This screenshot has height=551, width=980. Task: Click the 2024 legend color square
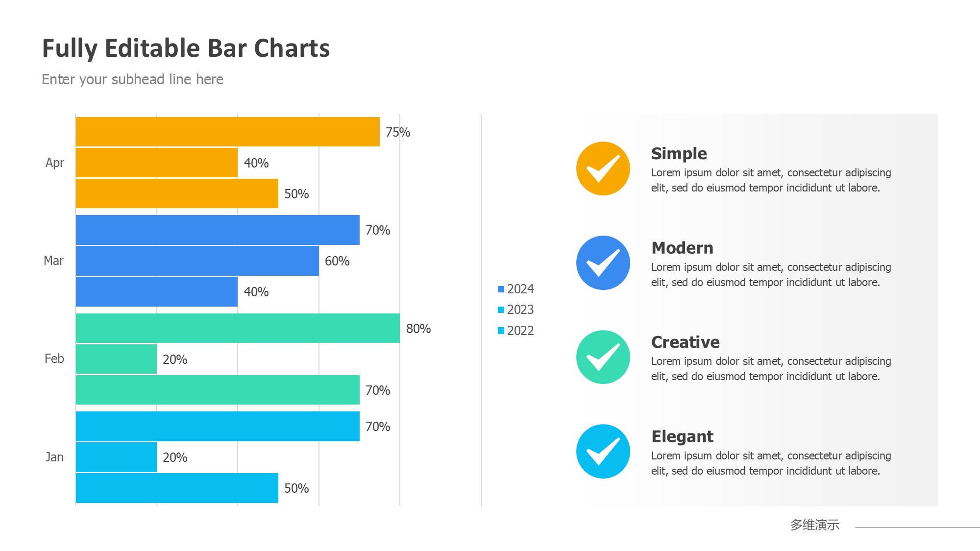tap(501, 289)
